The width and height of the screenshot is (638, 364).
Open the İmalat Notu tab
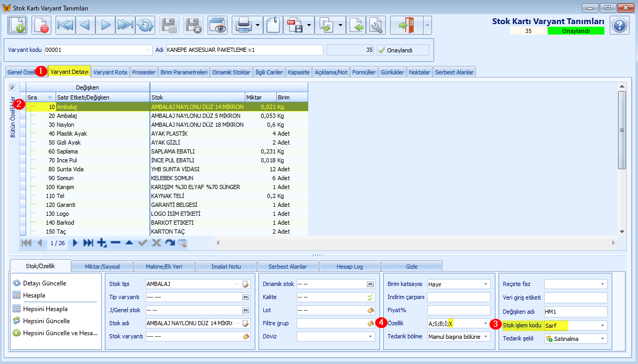coord(225,266)
